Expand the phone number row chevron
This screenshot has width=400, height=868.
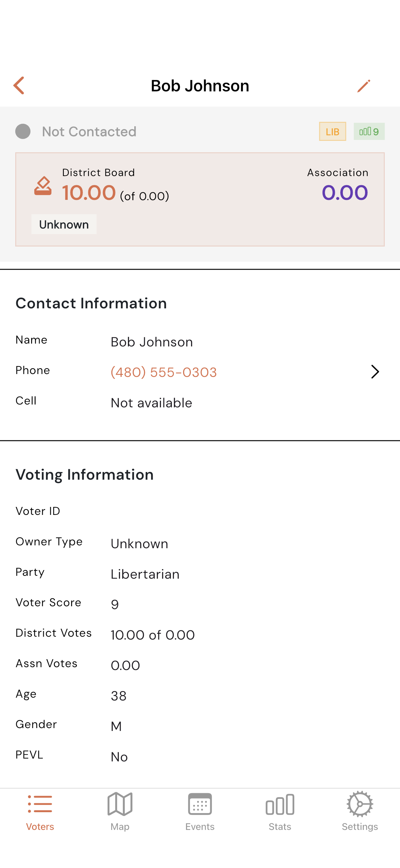(x=375, y=372)
